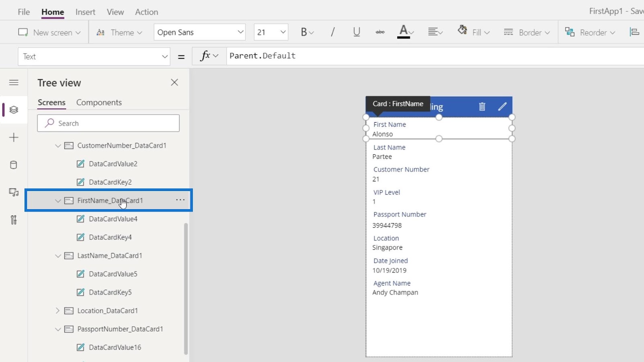Click the Passport Number label on canvas
Image resolution: width=644 pixels, height=362 pixels.
(400, 215)
